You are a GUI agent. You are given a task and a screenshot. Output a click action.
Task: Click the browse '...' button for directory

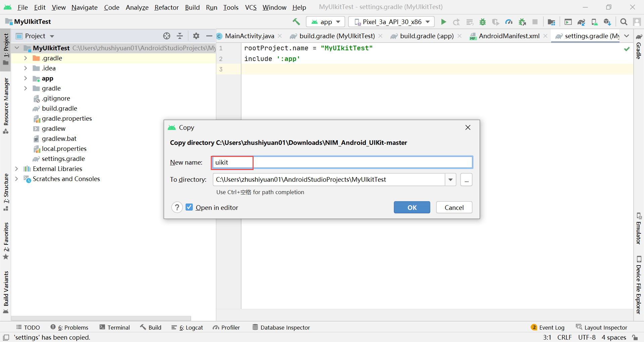point(467,180)
